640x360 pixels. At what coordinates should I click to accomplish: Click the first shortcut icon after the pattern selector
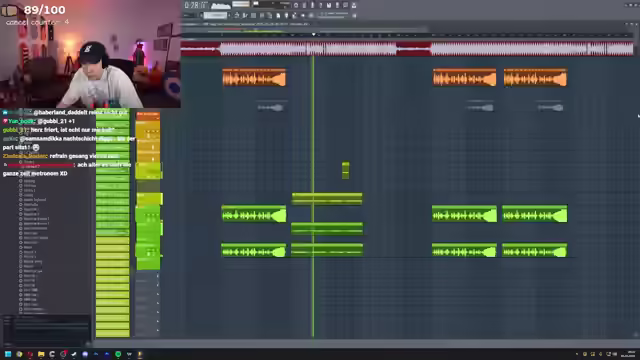click(x=237, y=16)
